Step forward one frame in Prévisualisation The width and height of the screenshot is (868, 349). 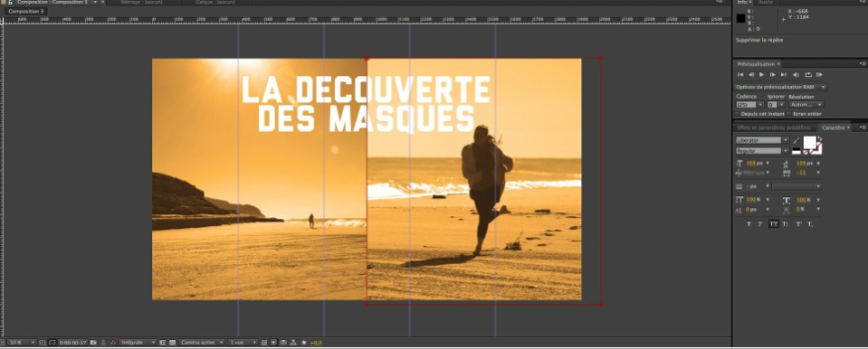773,75
